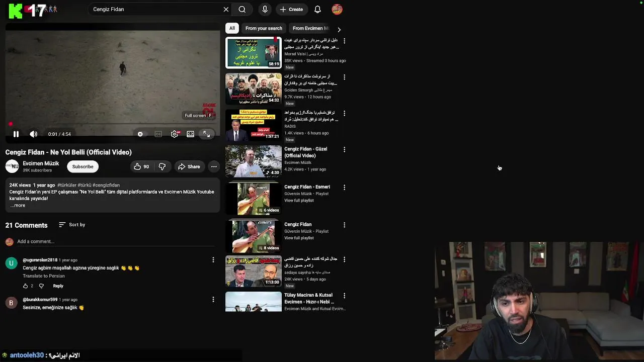
Task: Toggle subtitles CC button
Action: click(x=158, y=134)
